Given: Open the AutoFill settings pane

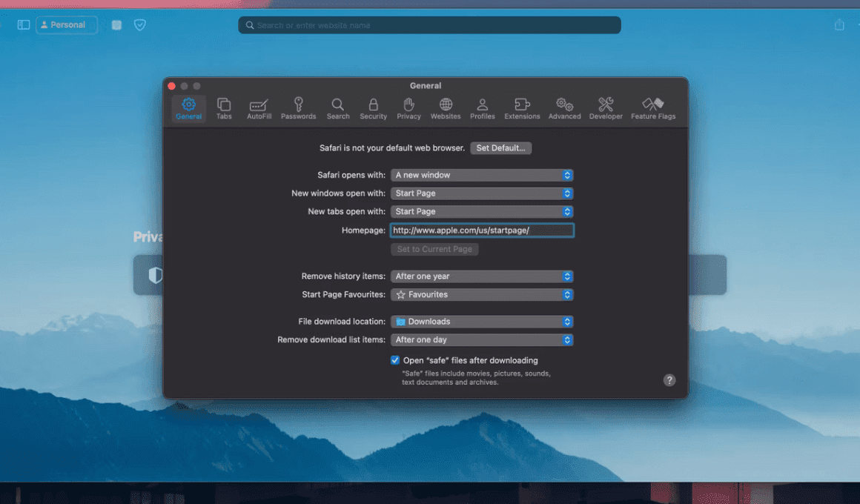Looking at the screenshot, I should (259, 109).
